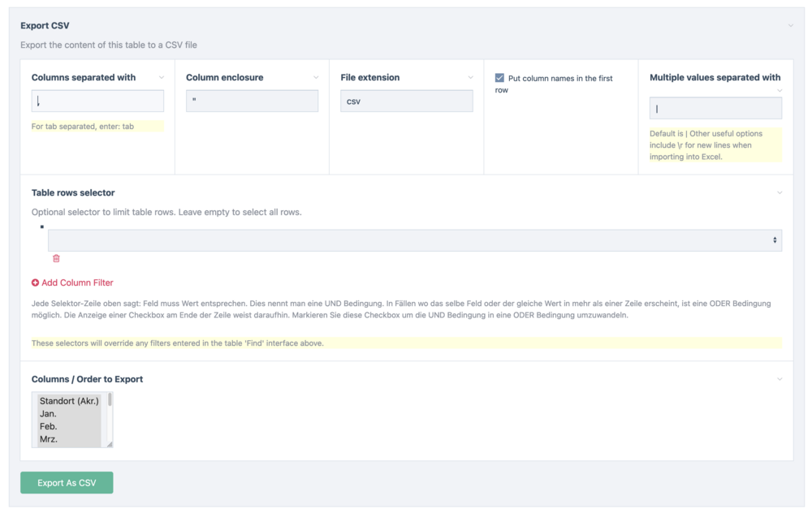Image resolution: width=812 pixels, height=513 pixels.
Task: Toggle chevron under Multiple values separated with
Action: 780,90
